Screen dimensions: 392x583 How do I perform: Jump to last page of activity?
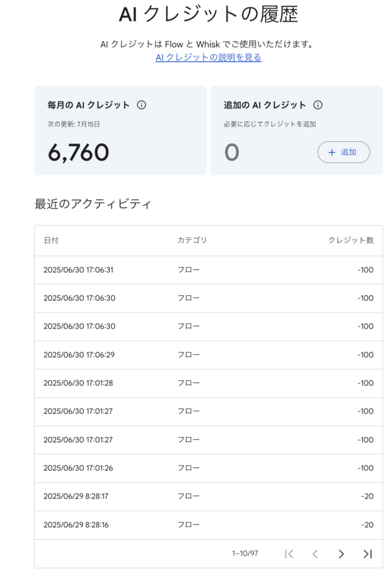pyautogui.click(x=368, y=554)
